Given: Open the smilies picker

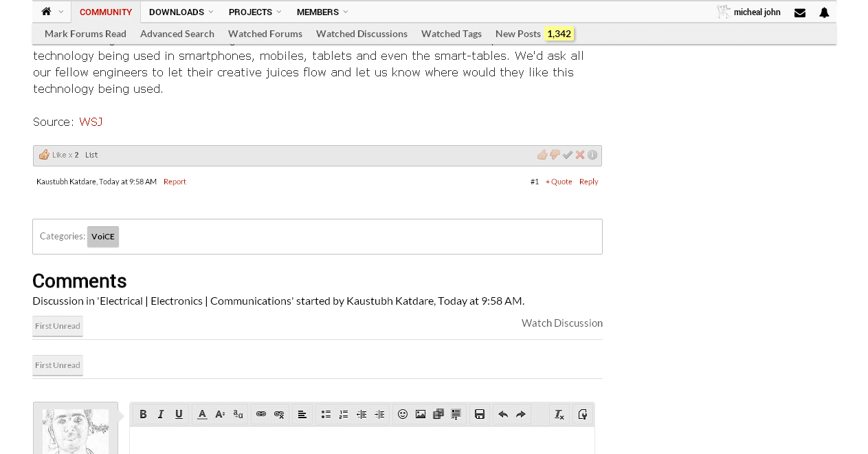Looking at the screenshot, I should 403,414.
